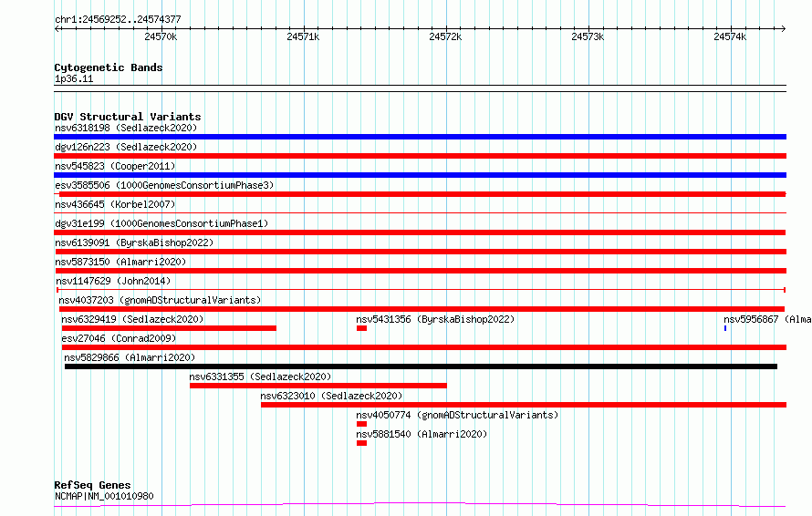This screenshot has height=516, width=812.
Task: Select the dgv126n223 (Sedlazeck2020) label
Action: tap(126, 147)
